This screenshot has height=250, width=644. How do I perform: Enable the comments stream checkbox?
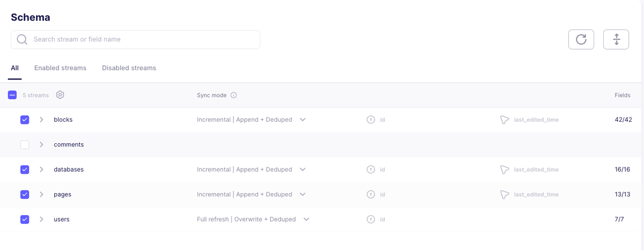(25, 145)
